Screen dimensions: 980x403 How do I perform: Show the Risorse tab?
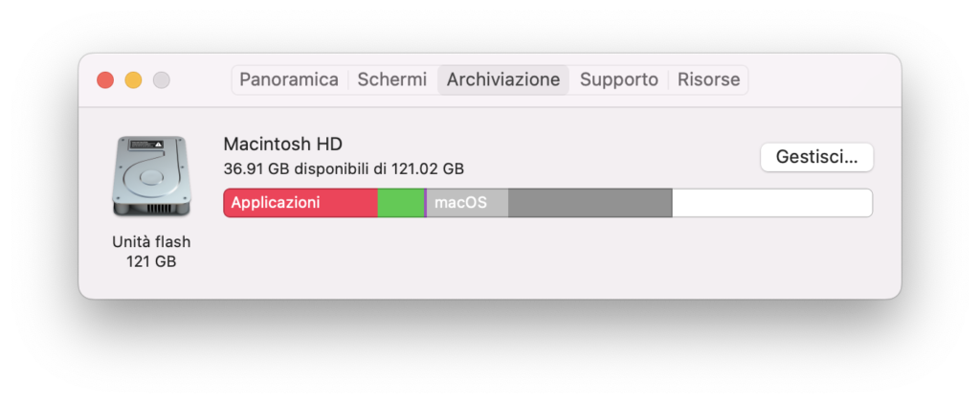click(x=708, y=79)
